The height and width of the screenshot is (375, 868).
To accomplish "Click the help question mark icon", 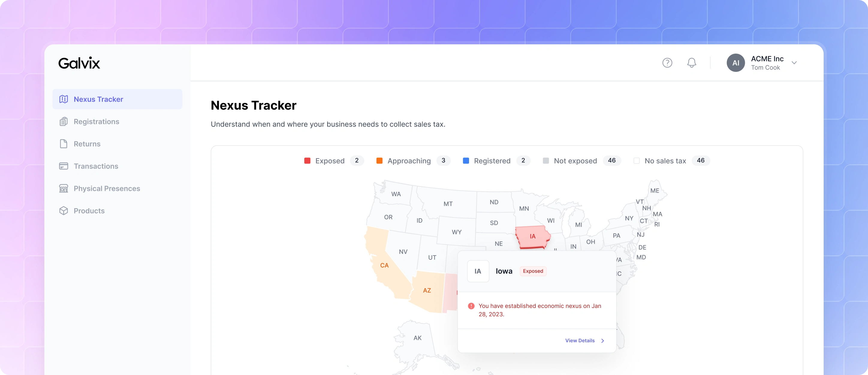I will coord(667,63).
